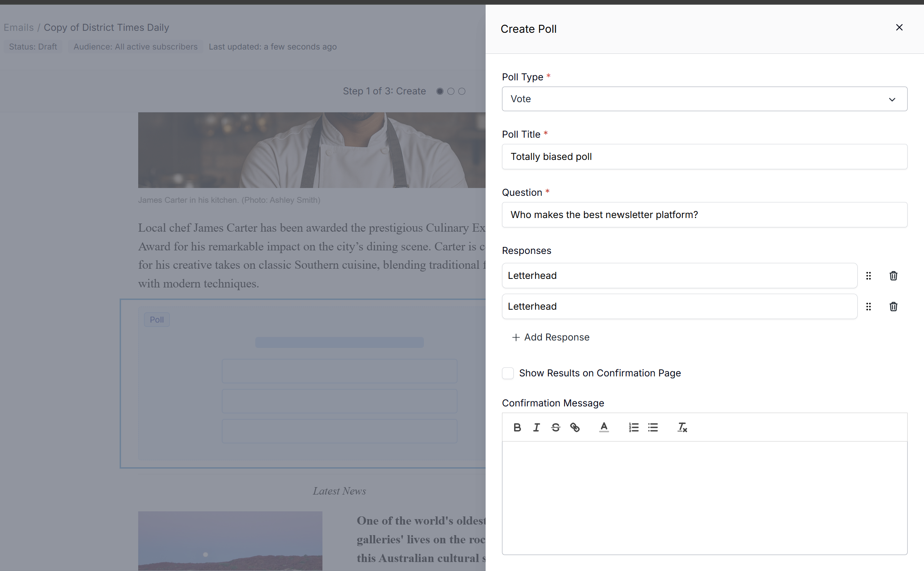Click the Confirmation Message text area

click(x=704, y=498)
